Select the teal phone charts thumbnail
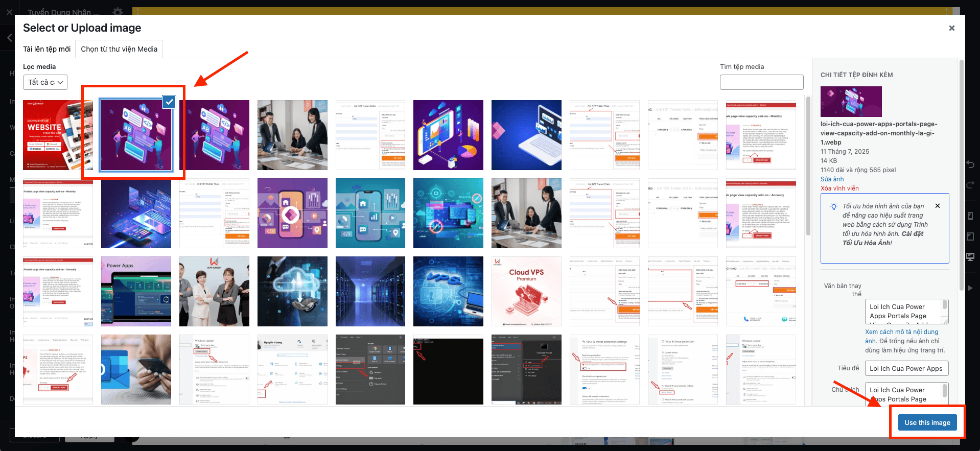This screenshot has height=451, width=980. tap(370, 213)
